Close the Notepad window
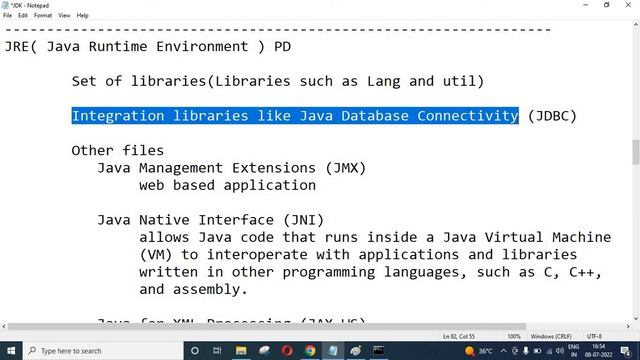Screen dimensions: 640x360 point(628,5)
